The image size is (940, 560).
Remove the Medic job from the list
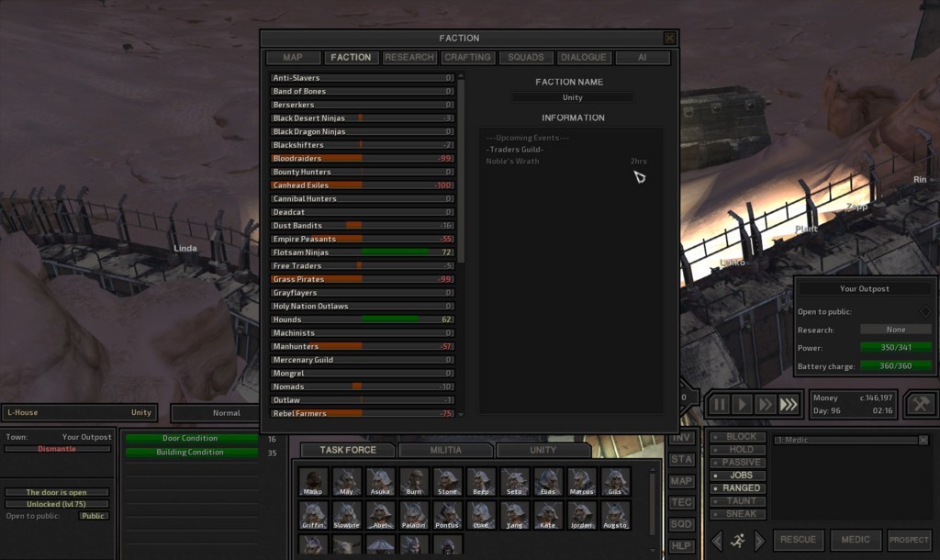pyautogui.click(x=923, y=440)
